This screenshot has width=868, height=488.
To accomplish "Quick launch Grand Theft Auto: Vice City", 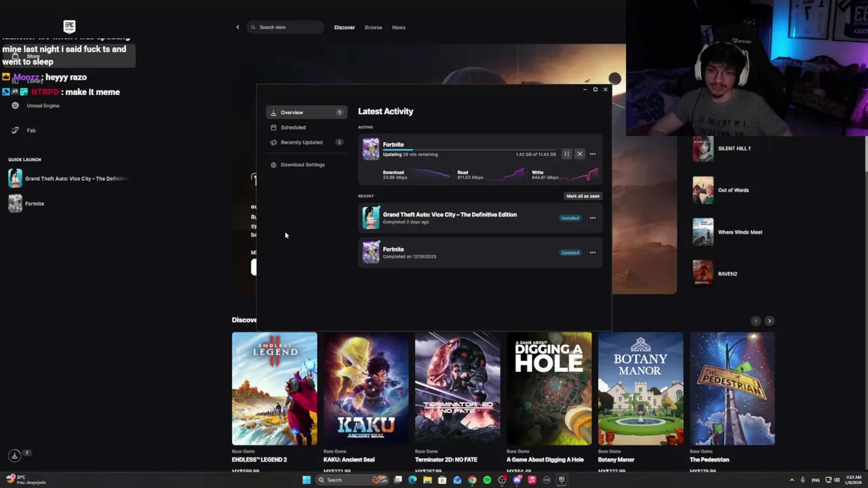I will [x=68, y=178].
